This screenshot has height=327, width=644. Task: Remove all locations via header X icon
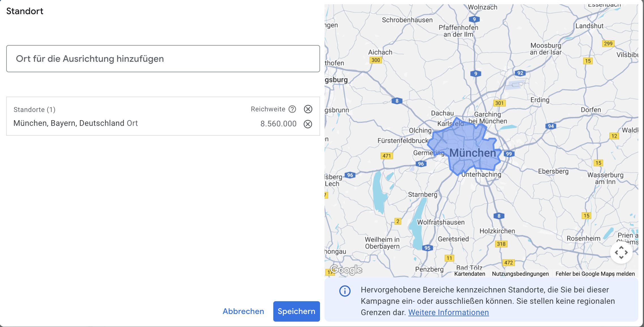(308, 109)
